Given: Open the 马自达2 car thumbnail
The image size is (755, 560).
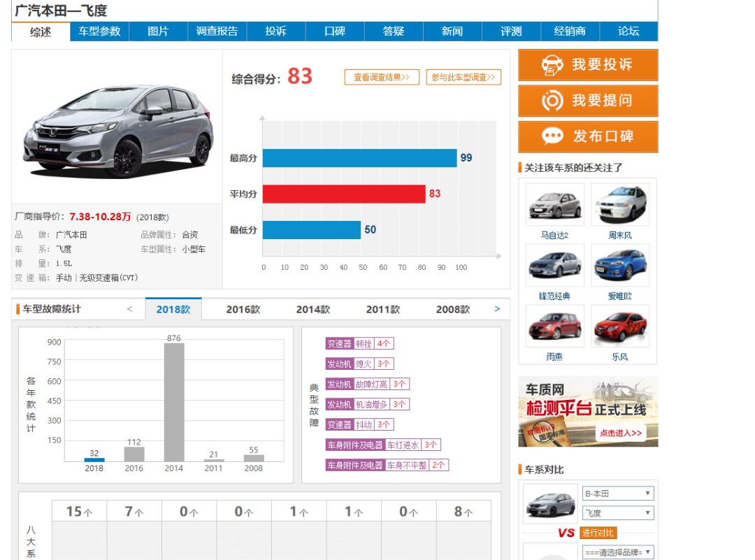Looking at the screenshot, I should click(x=554, y=205).
